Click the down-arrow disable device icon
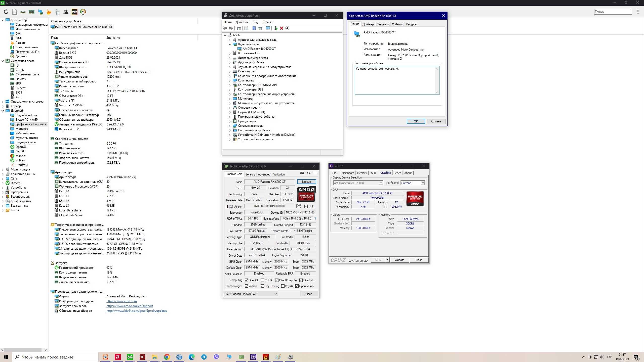 click(x=287, y=28)
